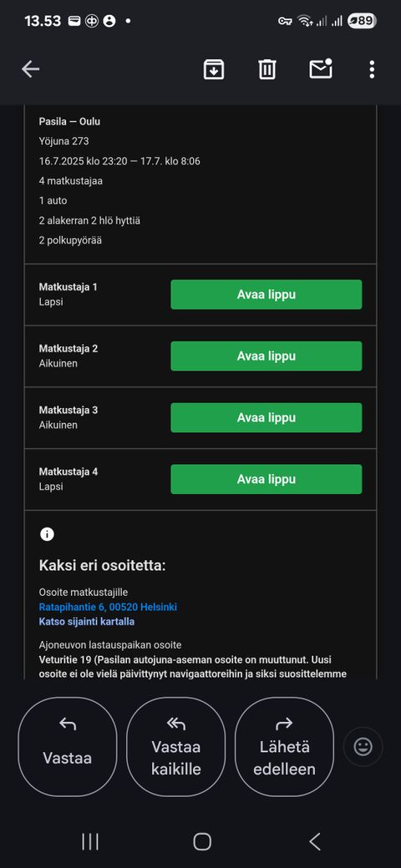Open ticket for Matkustaja 2
This screenshot has width=401, height=868.
[266, 356]
